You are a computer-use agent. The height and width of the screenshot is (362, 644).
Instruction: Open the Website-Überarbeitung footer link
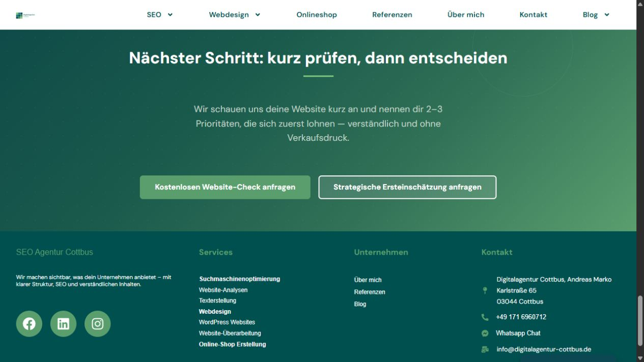pos(230,334)
